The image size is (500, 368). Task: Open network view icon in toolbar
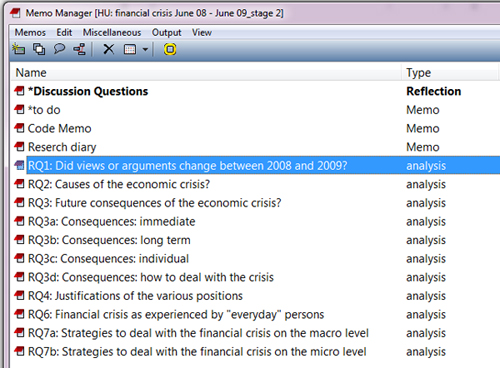[80, 49]
